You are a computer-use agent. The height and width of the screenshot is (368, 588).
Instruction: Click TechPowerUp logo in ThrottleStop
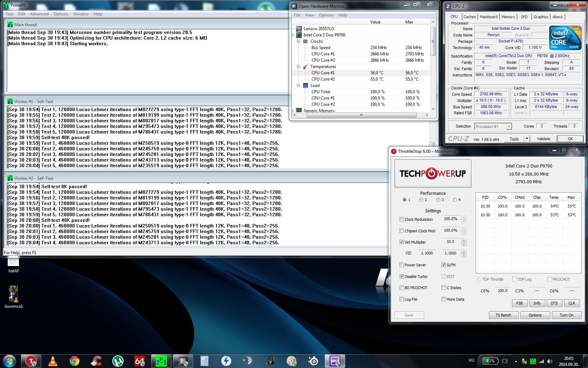point(433,173)
